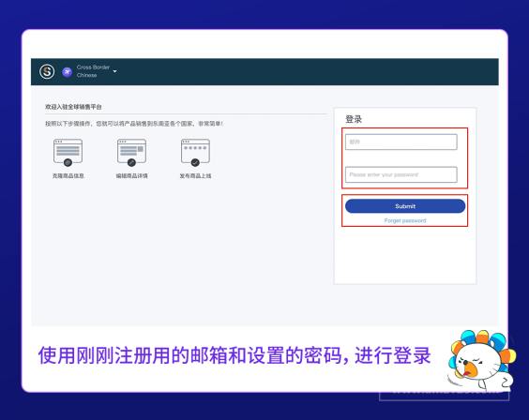529x420 pixels.
Task: Click the checkmark badge on publish icon
Action: click(x=195, y=162)
